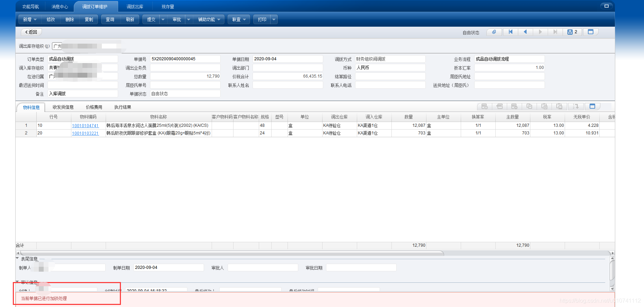Viewport: 644px width, 307px height.
Task: Go to the previous record
Action: click(525, 32)
